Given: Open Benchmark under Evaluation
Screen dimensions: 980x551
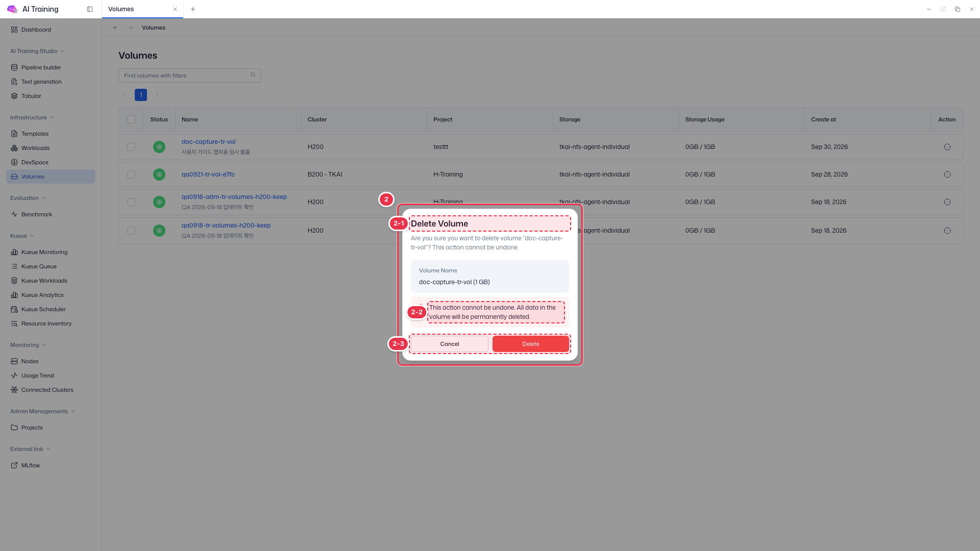Looking at the screenshot, I should [51, 214].
